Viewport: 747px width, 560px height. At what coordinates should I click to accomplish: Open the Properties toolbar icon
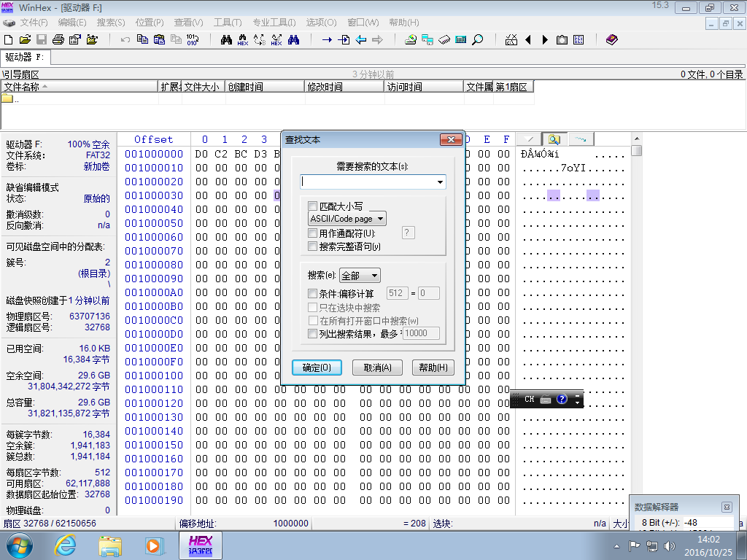click(75, 39)
